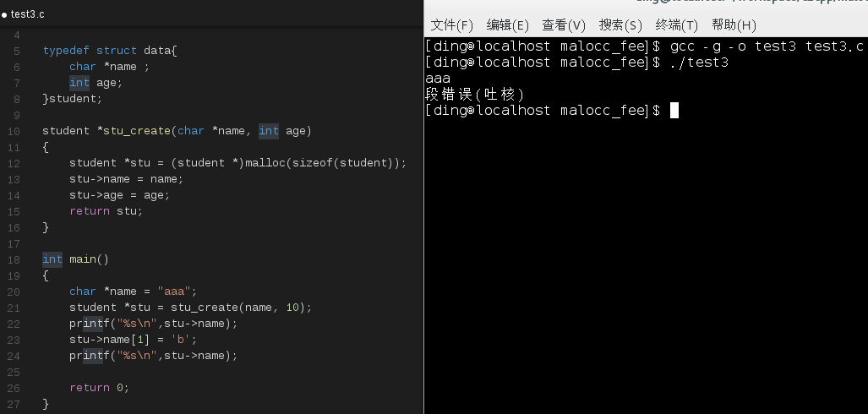Image resolution: width=868 pixels, height=414 pixels.
Task: Click stu_create function name on line 10
Action: [137, 131]
